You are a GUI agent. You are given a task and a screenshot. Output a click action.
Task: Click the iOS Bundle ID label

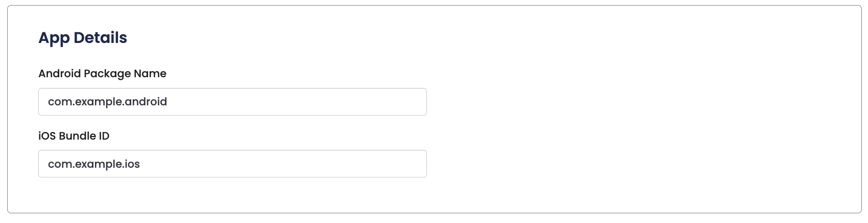pyautogui.click(x=74, y=136)
